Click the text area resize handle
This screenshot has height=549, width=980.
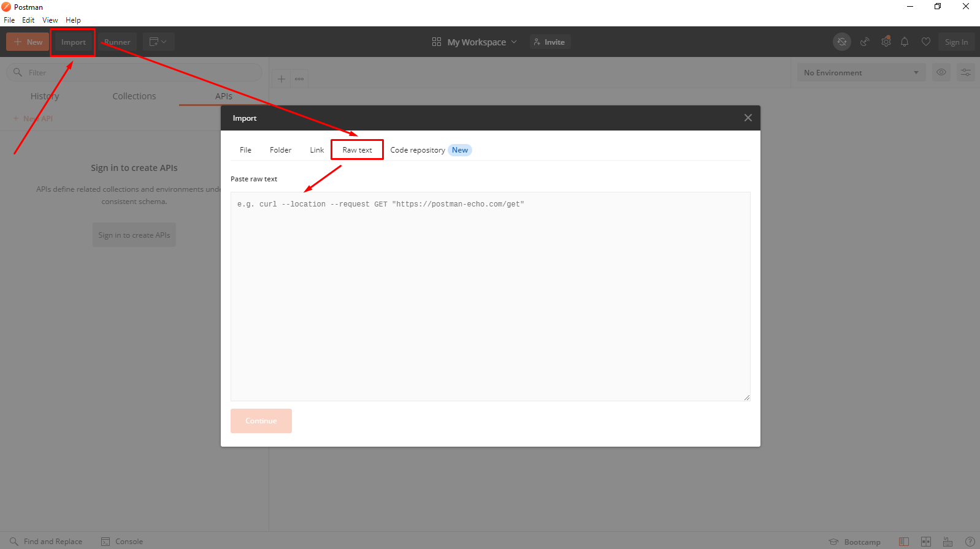point(746,397)
